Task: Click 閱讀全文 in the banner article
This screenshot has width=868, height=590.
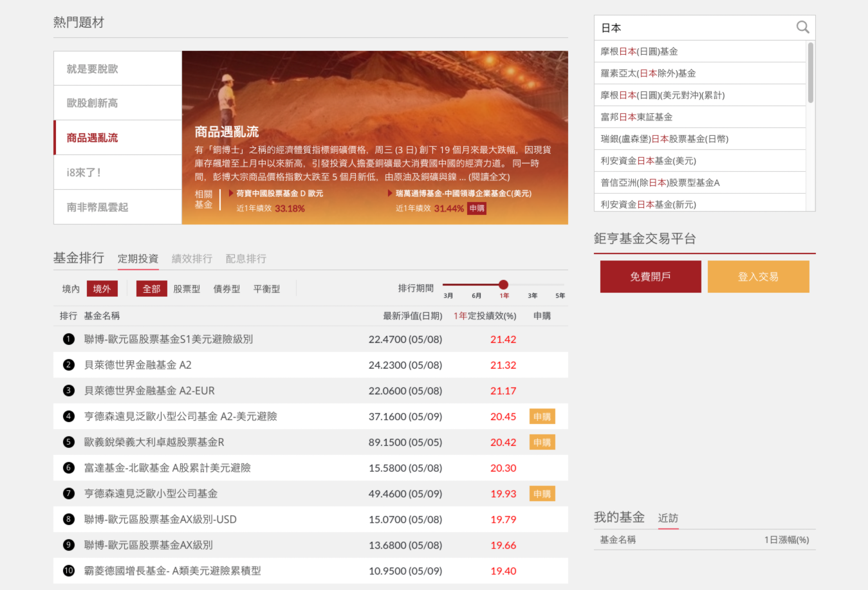Action: pos(489,177)
